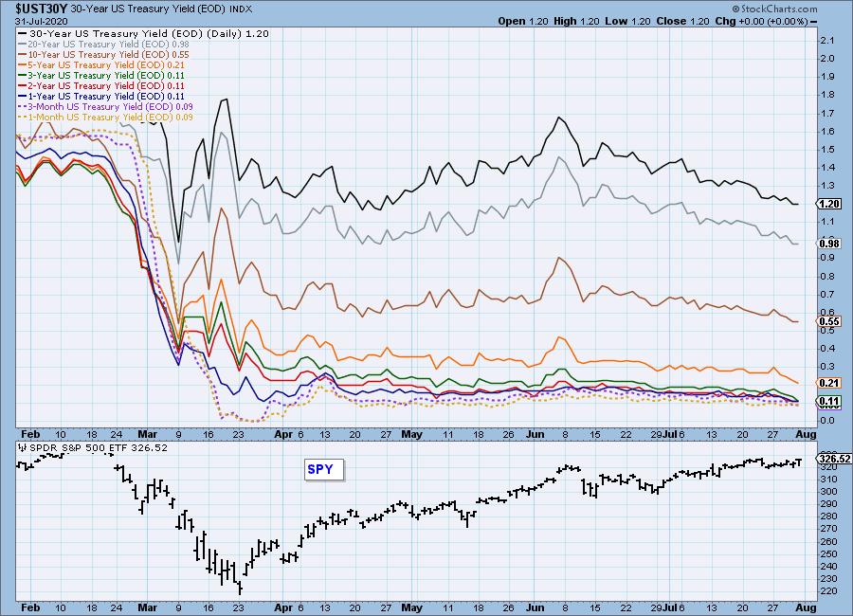Click the 1.5 yield axis label
Screen dimensions: 853x616
[826, 149]
